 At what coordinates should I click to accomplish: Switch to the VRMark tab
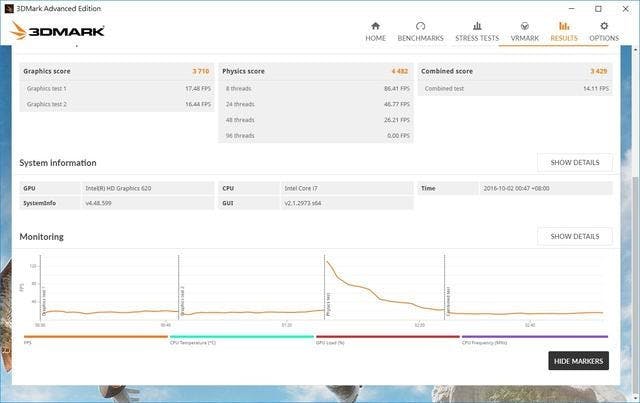pos(524,31)
